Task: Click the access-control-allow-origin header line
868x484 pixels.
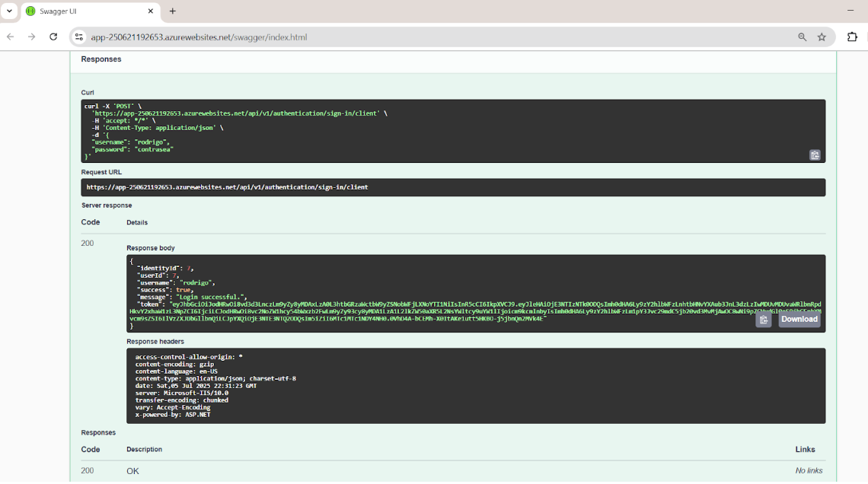Action: [x=189, y=357]
